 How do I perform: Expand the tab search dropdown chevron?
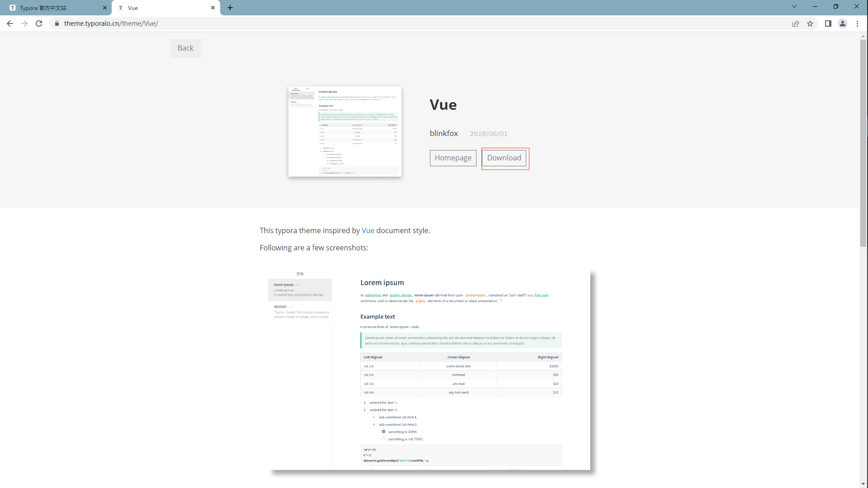794,6
